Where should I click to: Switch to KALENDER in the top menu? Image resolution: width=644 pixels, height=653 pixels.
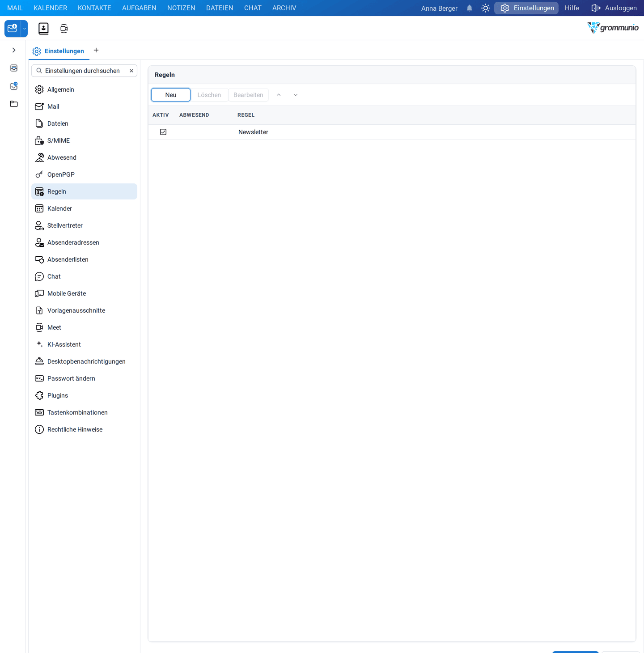coord(51,8)
